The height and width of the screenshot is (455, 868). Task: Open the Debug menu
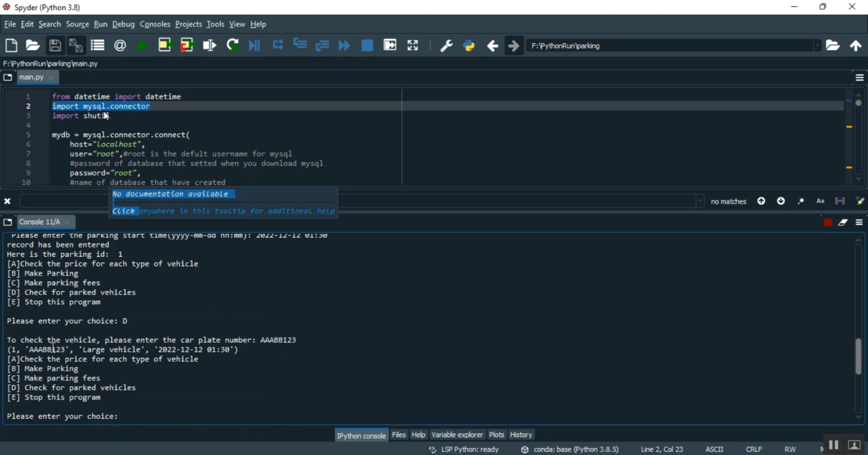123,24
